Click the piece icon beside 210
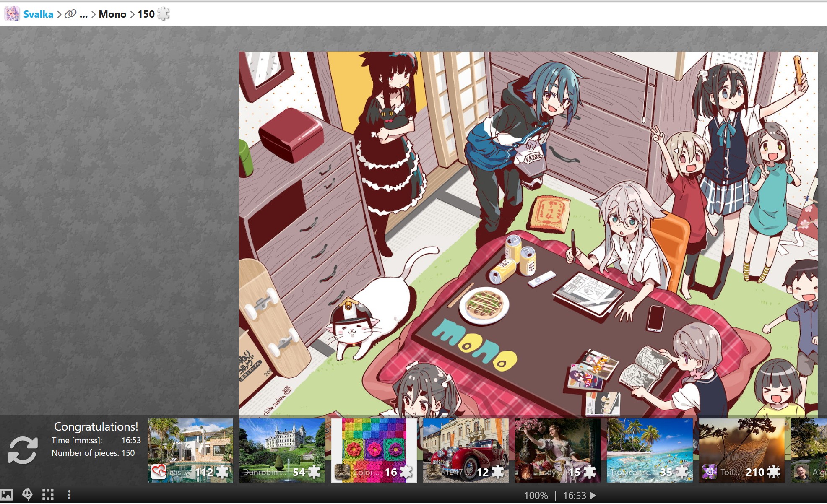The image size is (827, 504). tap(774, 472)
